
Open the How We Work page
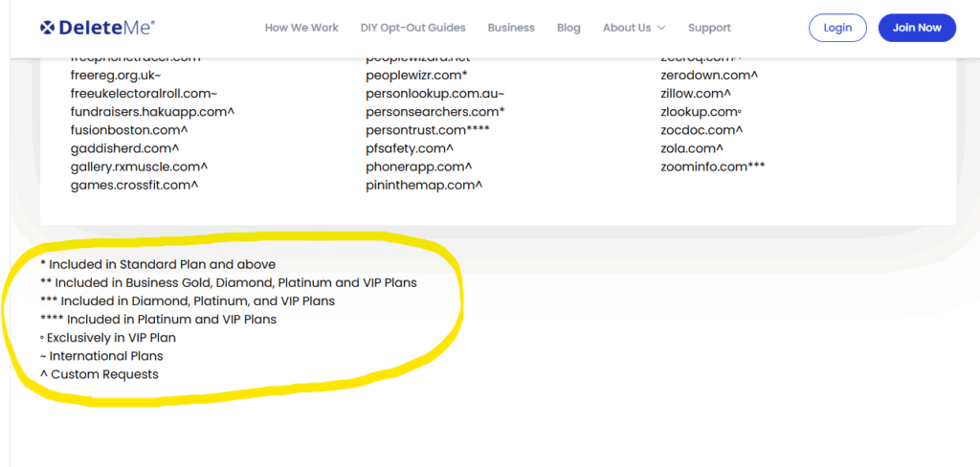pos(301,28)
